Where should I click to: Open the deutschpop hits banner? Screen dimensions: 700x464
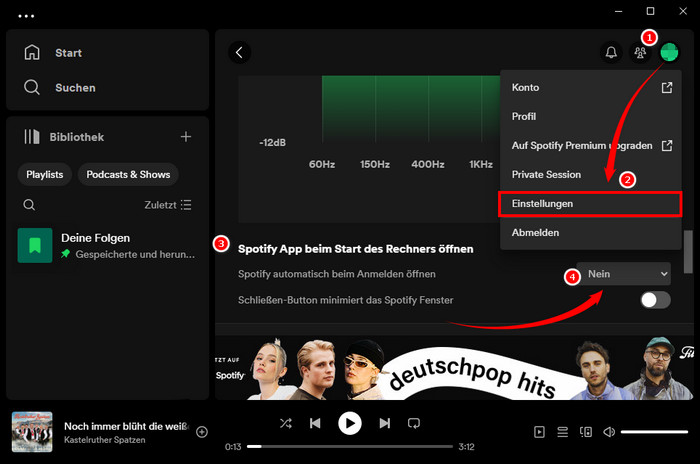point(454,368)
